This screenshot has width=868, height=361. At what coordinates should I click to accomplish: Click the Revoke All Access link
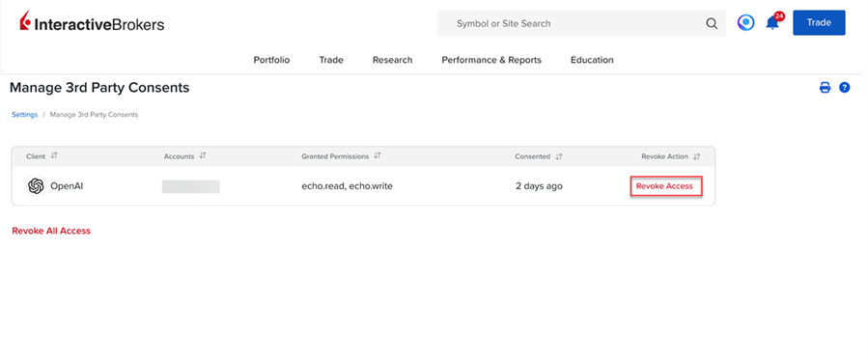(x=51, y=231)
